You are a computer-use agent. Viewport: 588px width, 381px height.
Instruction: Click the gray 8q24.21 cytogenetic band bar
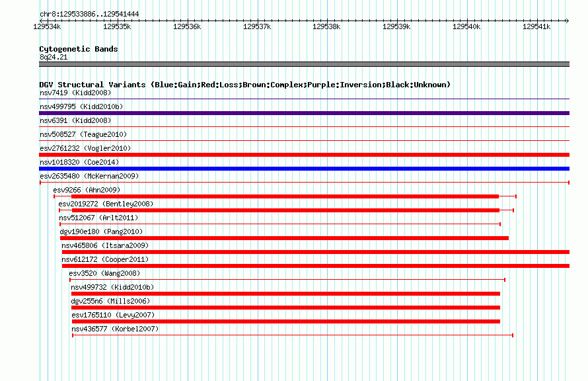coord(304,64)
